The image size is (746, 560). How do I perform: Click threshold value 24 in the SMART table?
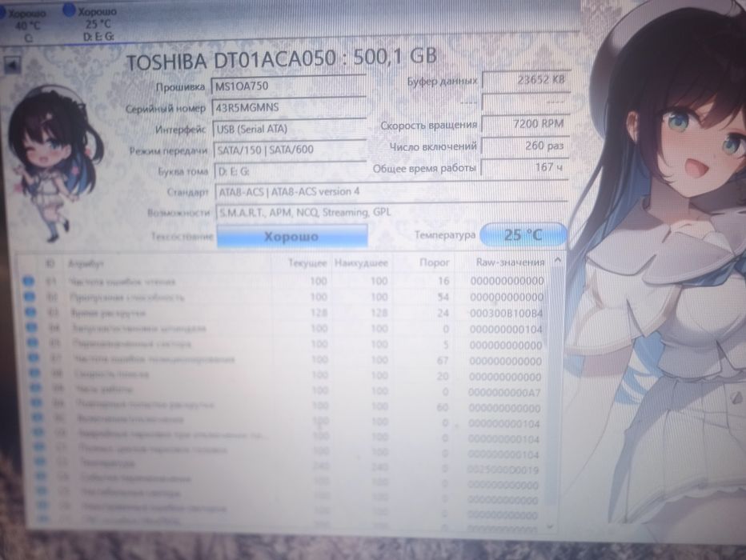(443, 313)
